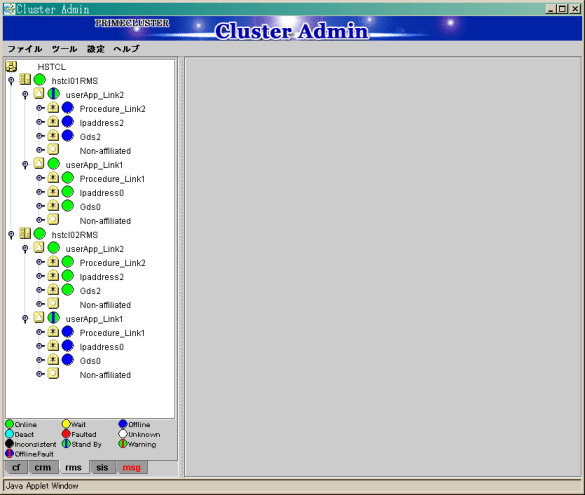This screenshot has height=495, width=585.
Task: Switch to the rms tab
Action: click(73, 467)
